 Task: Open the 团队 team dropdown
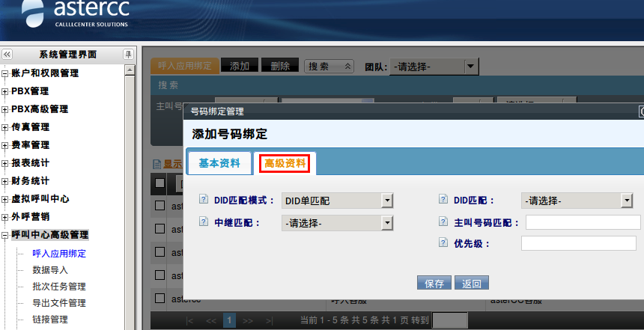[x=434, y=66]
